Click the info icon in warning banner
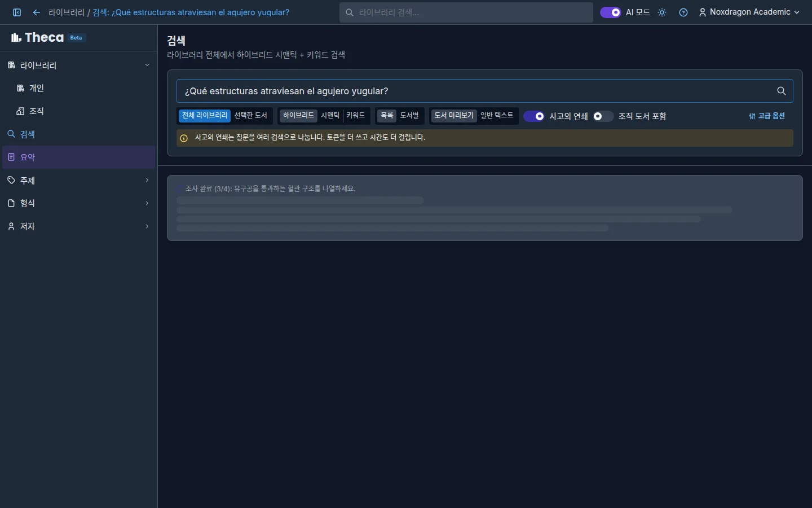This screenshot has height=508, width=812. tap(184, 138)
